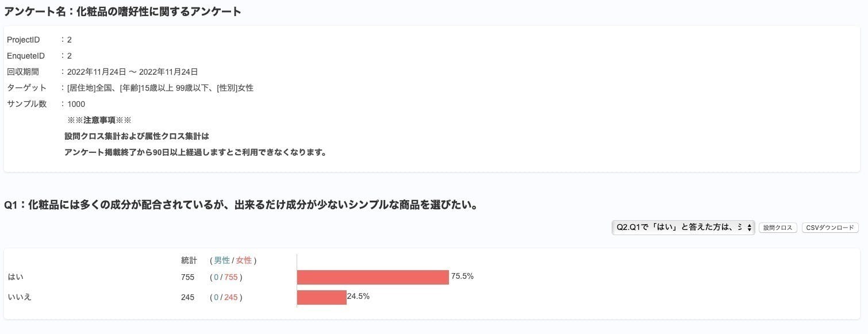Select the 24.5% bar for いいえ
The width and height of the screenshot is (868, 334).
click(x=322, y=298)
